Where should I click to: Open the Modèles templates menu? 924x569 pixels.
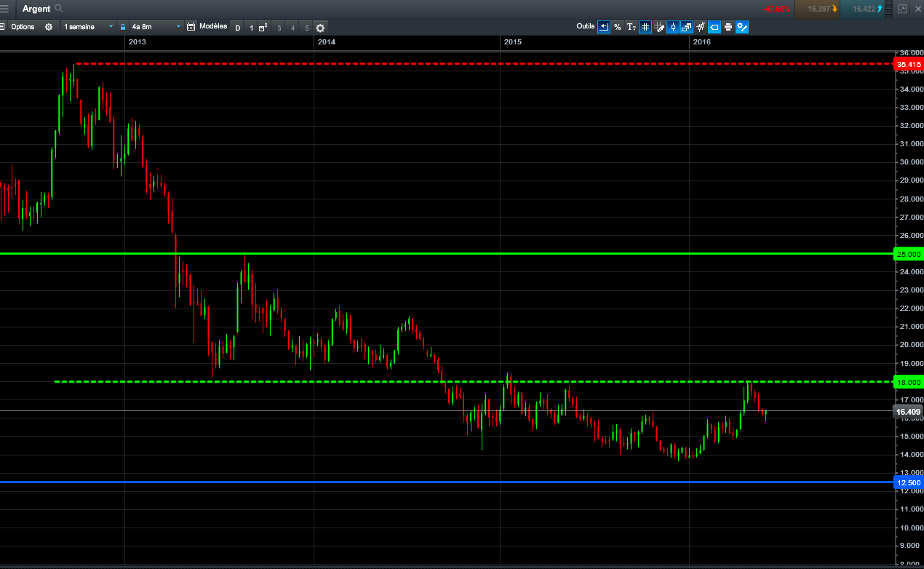click(213, 26)
